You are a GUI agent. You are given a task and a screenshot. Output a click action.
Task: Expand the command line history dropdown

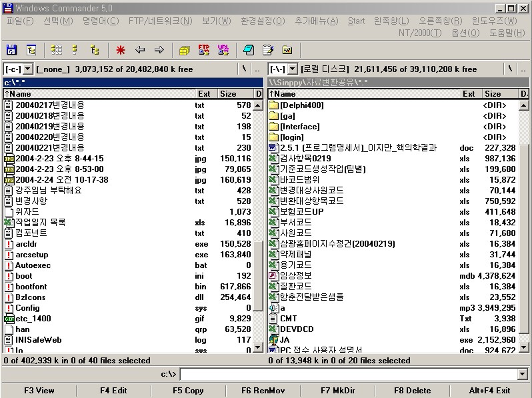click(x=522, y=375)
